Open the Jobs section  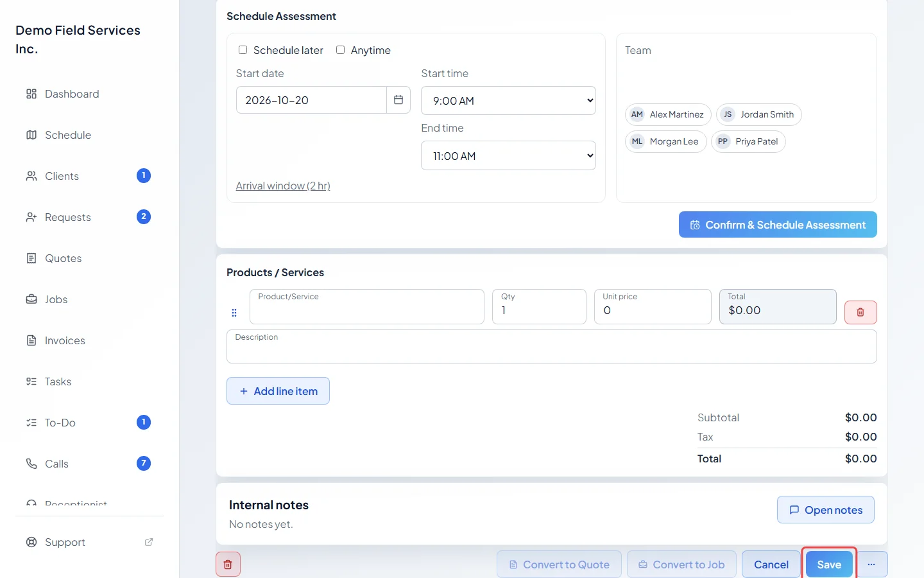coord(56,299)
